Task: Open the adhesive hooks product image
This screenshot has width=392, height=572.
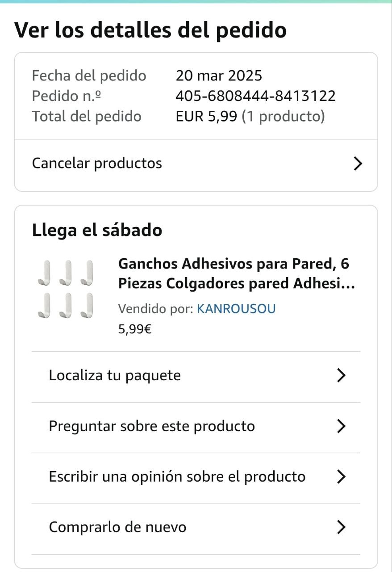Action: (66, 289)
